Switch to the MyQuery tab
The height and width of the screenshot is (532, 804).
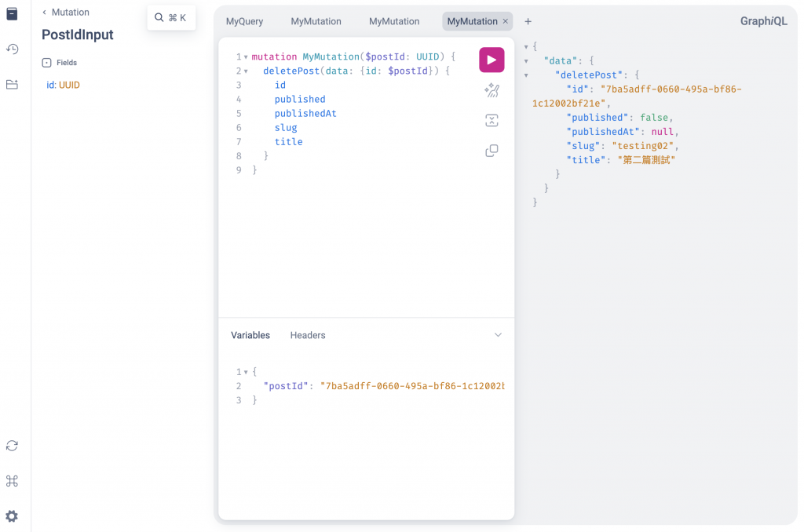click(245, 21)
